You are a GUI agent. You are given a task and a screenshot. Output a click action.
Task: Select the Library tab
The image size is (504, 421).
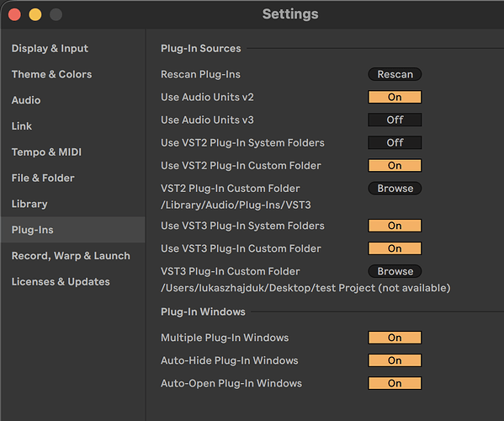click(x=29, y=204)
